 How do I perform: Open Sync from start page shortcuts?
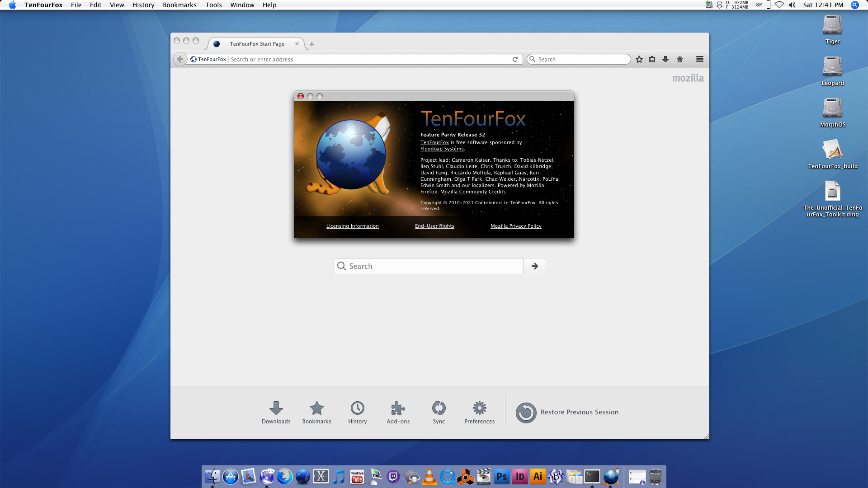(x=439, y=412)
